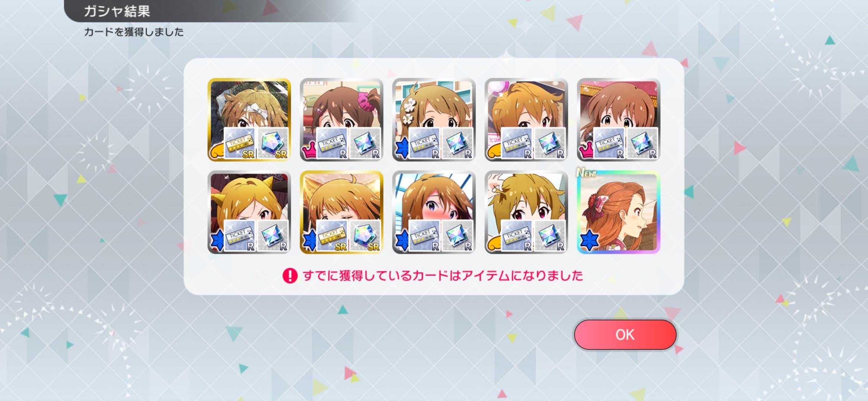The width and height of the screenshot is (868, 401).
Task: Select the horned blonde girl card
Action: (249, 212)
